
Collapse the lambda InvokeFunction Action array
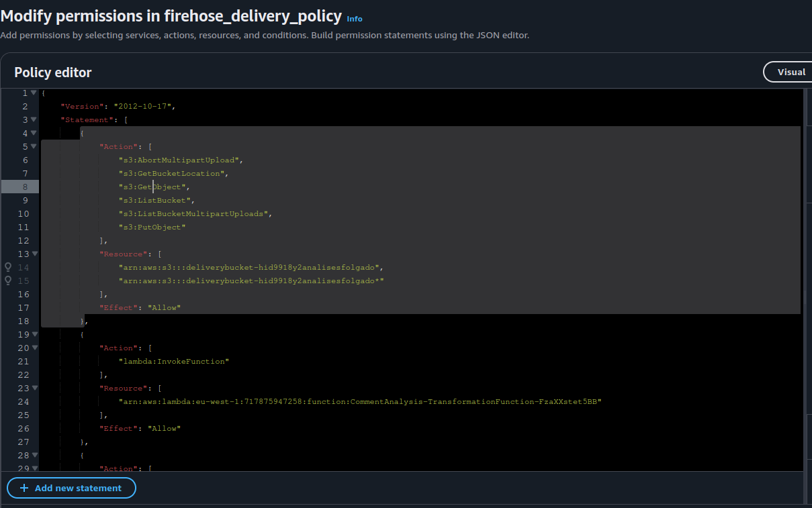click(34, 348)
